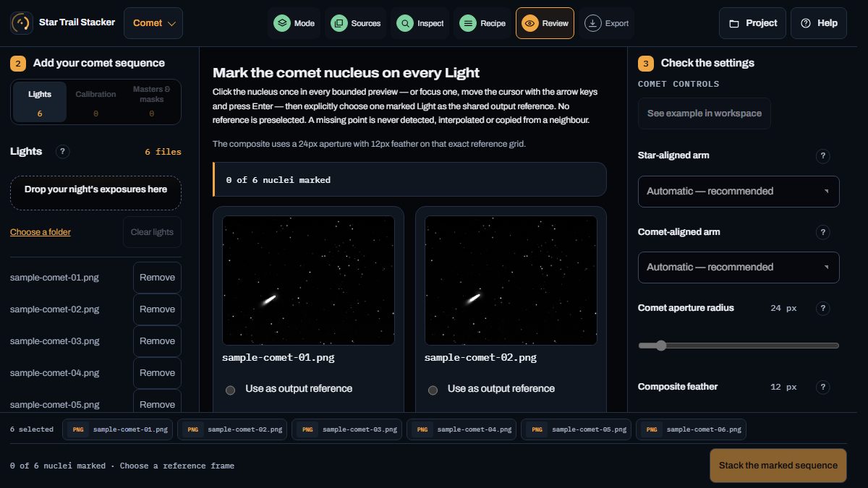Viewport: 868px width, 488px height.
Task: Adjust the Comet aperture radius slider
Action: click(739, 346)
